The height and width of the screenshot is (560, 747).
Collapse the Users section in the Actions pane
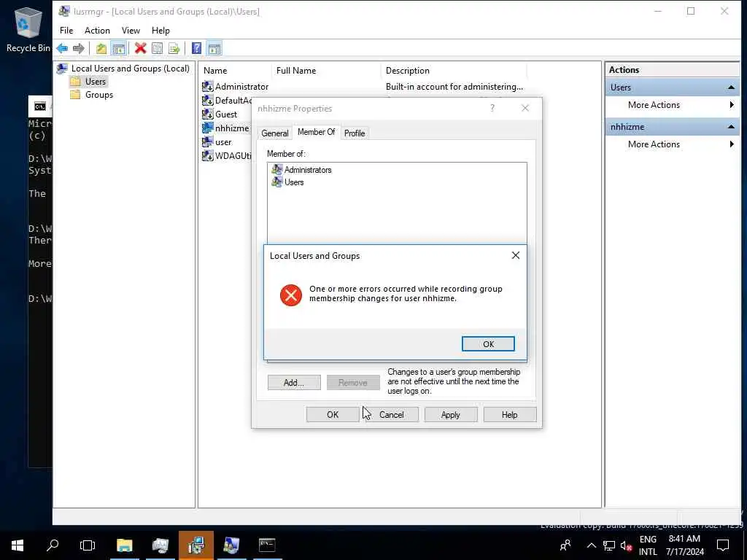731,87
